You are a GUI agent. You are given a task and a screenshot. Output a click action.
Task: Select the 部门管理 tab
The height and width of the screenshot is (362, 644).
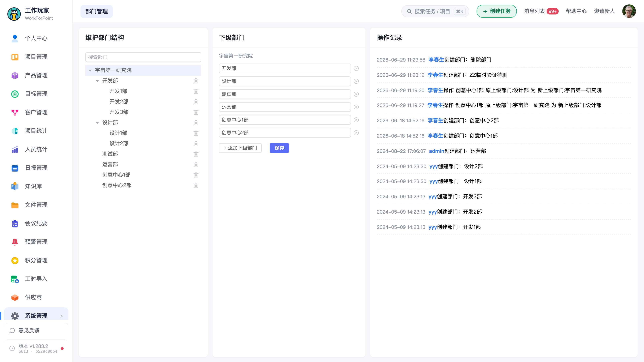coord(97,11)
